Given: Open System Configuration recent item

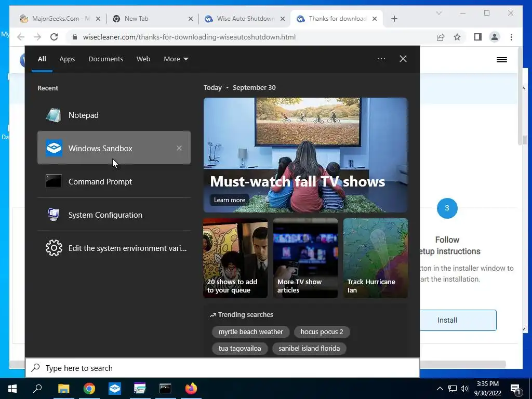Looking at the screenshot, I should coord(114,215).
